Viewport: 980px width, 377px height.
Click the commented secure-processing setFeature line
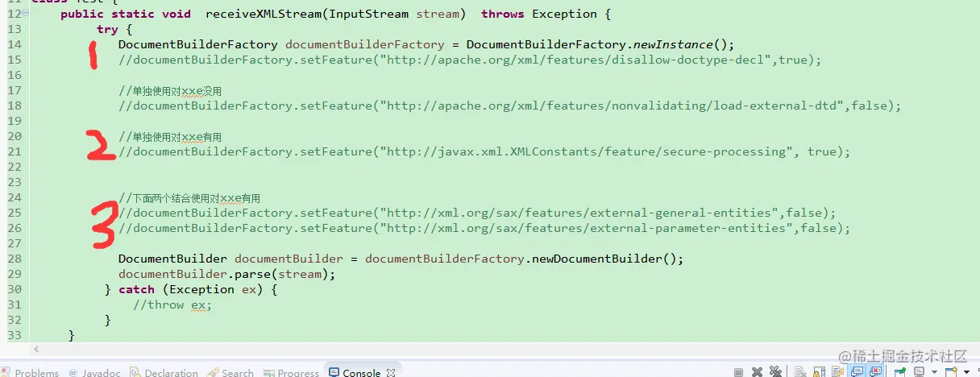pyautogui.click(x=484, y=151)
